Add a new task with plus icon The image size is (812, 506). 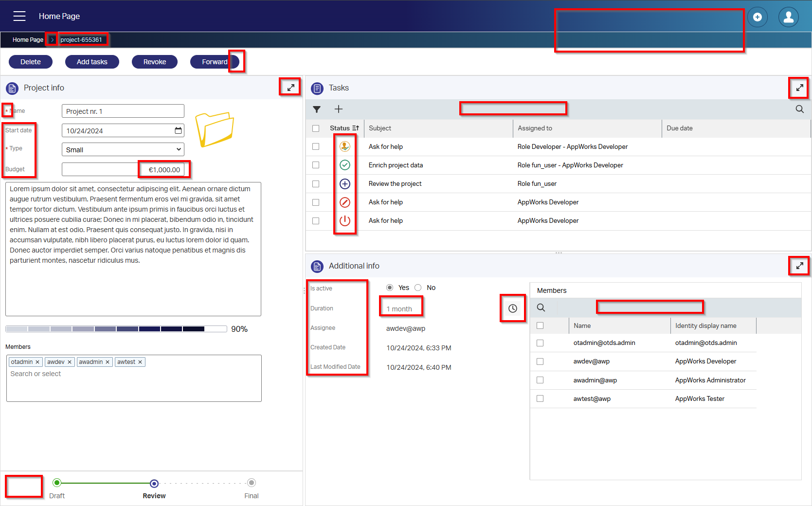tap(339, 109)
